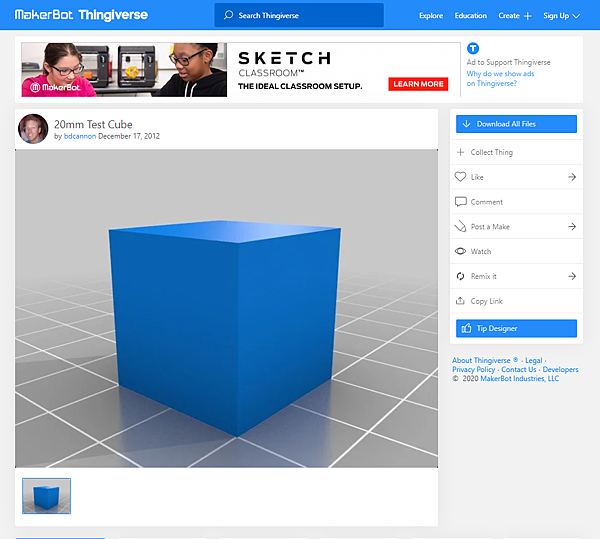Open the About Thingiverse link

pyautogui.click(x=485, y=360)
